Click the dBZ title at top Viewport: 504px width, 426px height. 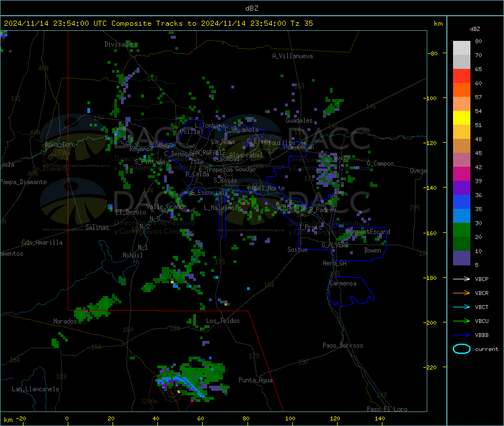click(x=251, y=8)
